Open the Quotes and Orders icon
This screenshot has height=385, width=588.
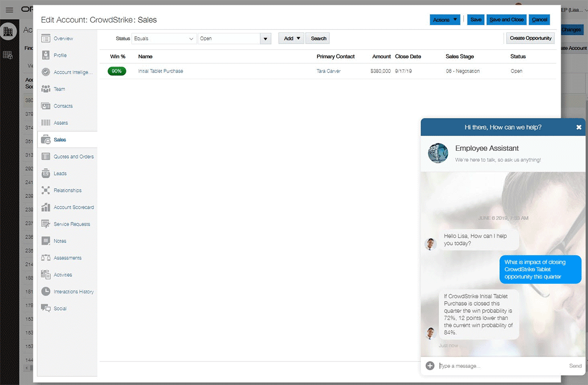pos(46,157)
